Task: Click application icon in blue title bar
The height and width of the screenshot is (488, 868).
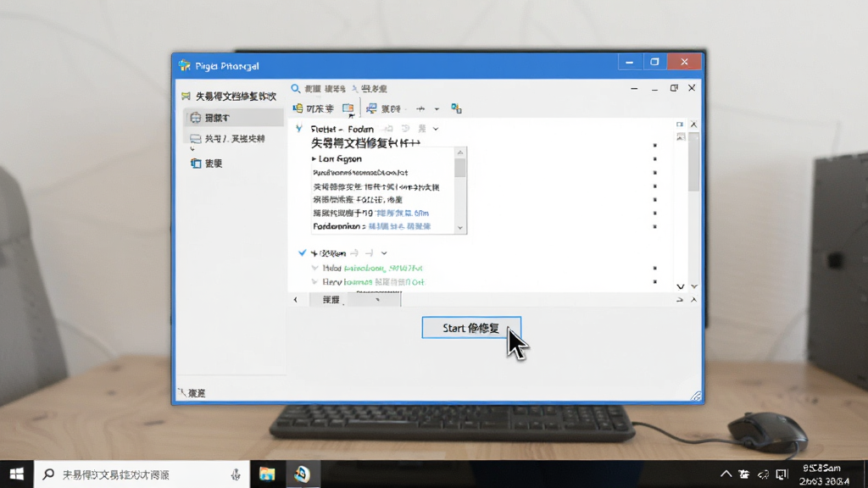Action: tap(184, 65)
